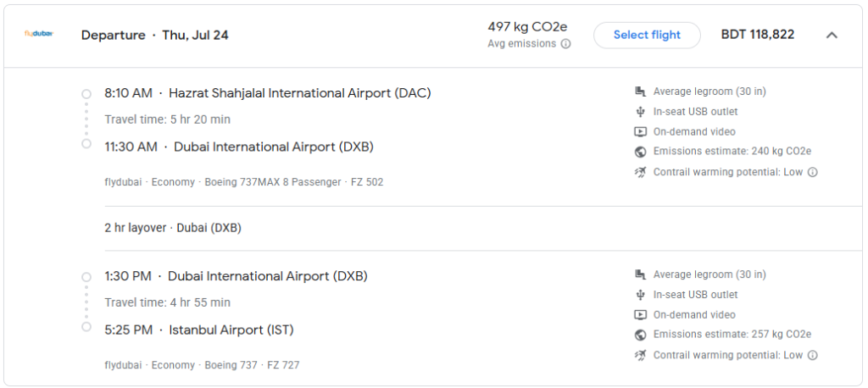
Task: Click the flydubai airline logo
Action: [39, 34]
